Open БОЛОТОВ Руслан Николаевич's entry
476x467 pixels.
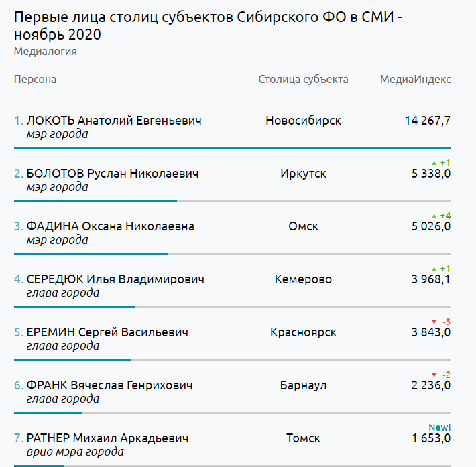112,174
